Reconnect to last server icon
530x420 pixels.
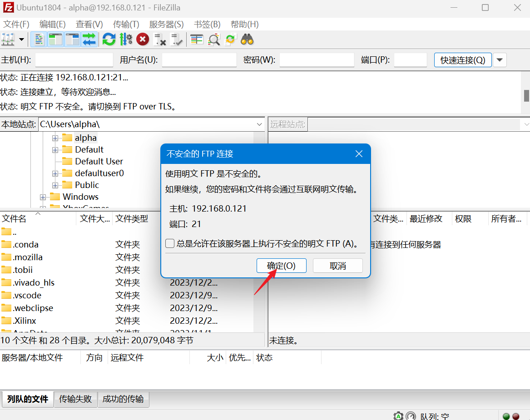pos(177,40)
